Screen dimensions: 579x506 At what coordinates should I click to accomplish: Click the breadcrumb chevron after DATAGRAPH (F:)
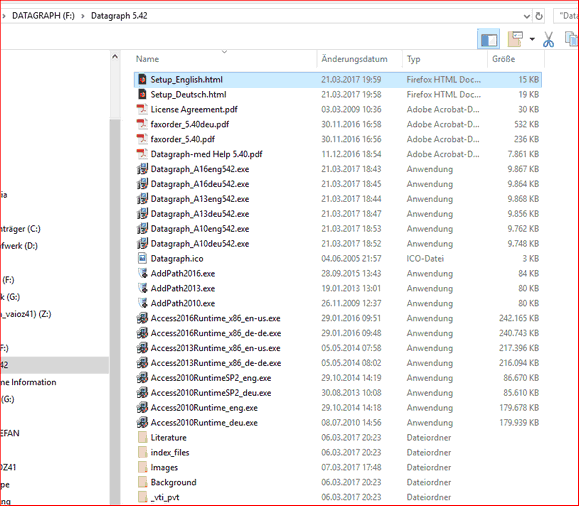(83, 16)
